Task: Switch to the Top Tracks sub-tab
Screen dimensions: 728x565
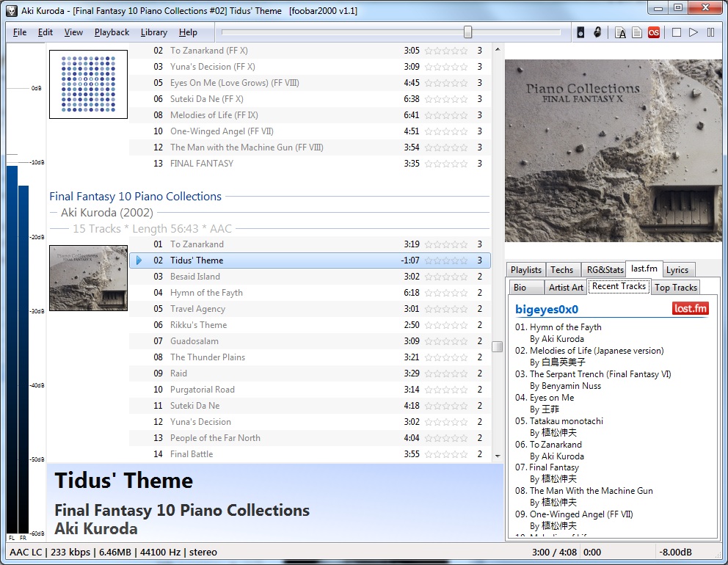Action: click(x=676, y=288)
